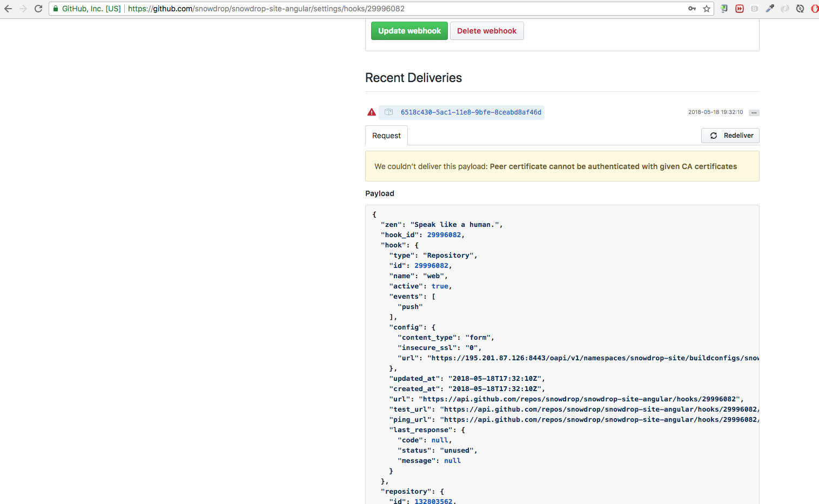
Task: Select the Request tab
Action: pos(386,136)
